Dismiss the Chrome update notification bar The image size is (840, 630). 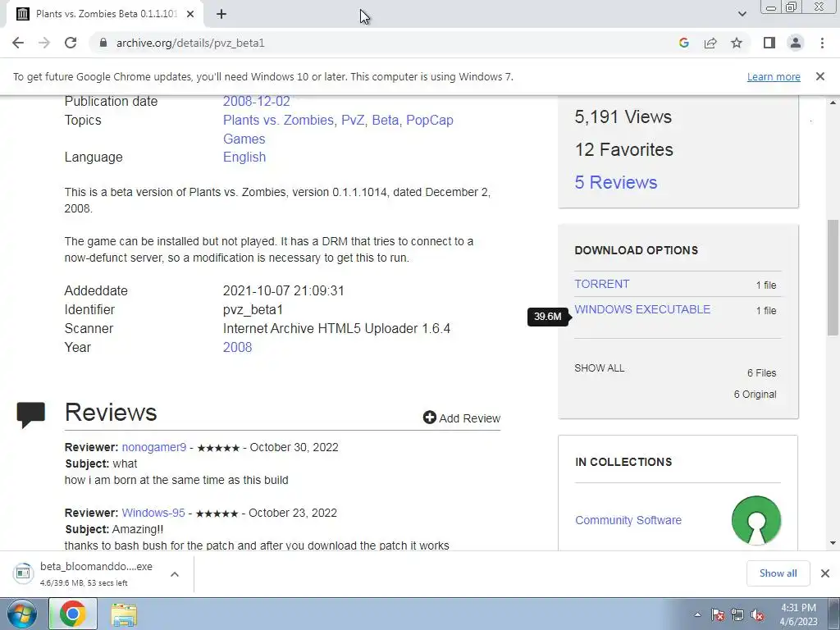819,76
